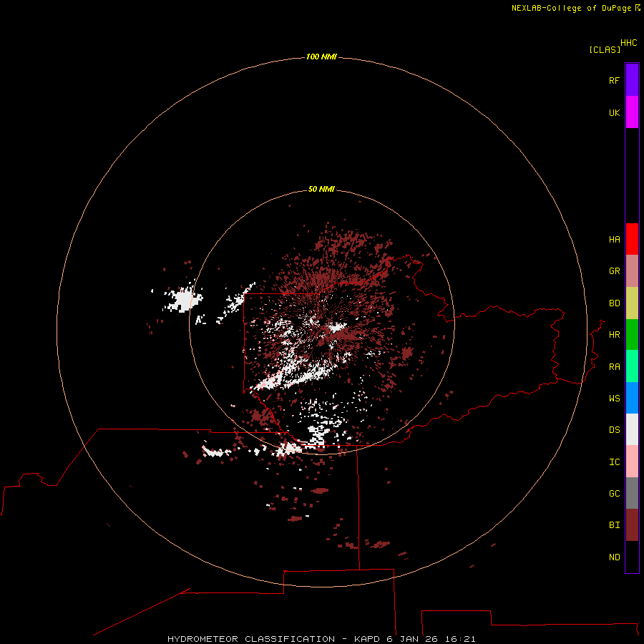Select the BD yellow legend swatch
Screen dimensions: 644x644
tap(632, 303)
